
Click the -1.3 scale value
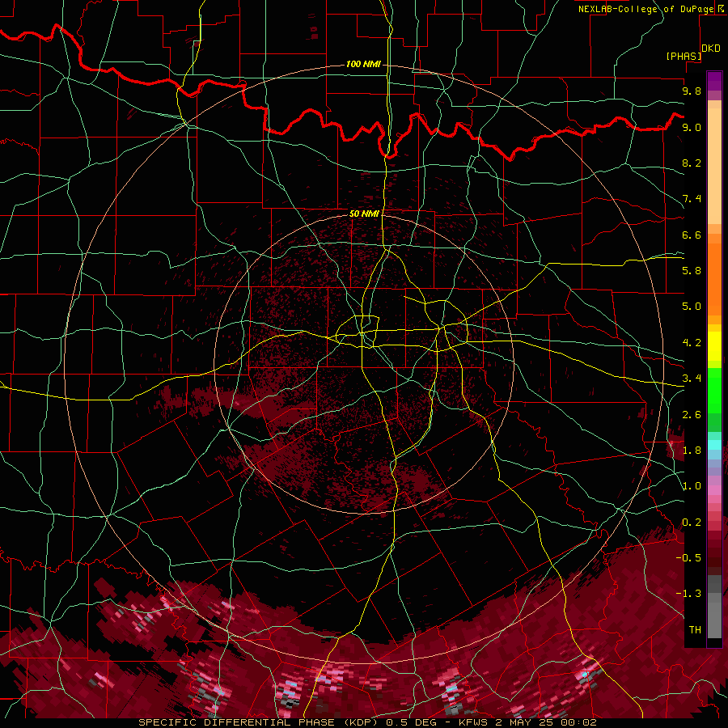point(688,594)
